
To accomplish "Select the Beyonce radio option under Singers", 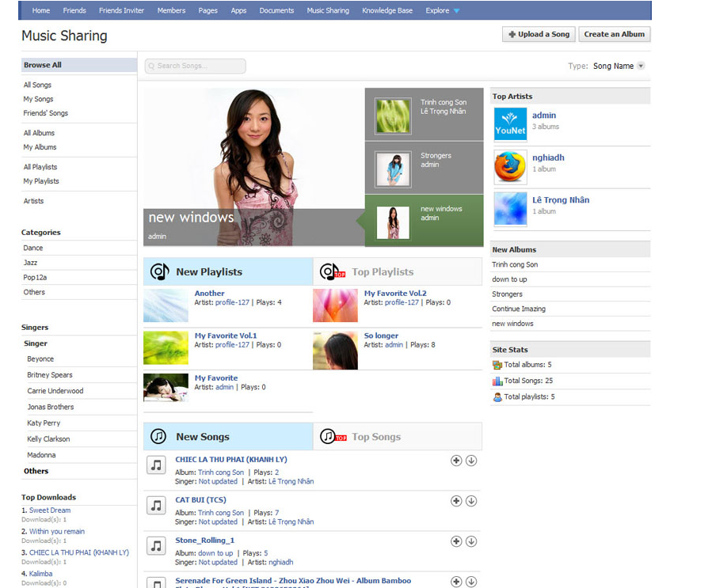I will [x=40, y=358].
